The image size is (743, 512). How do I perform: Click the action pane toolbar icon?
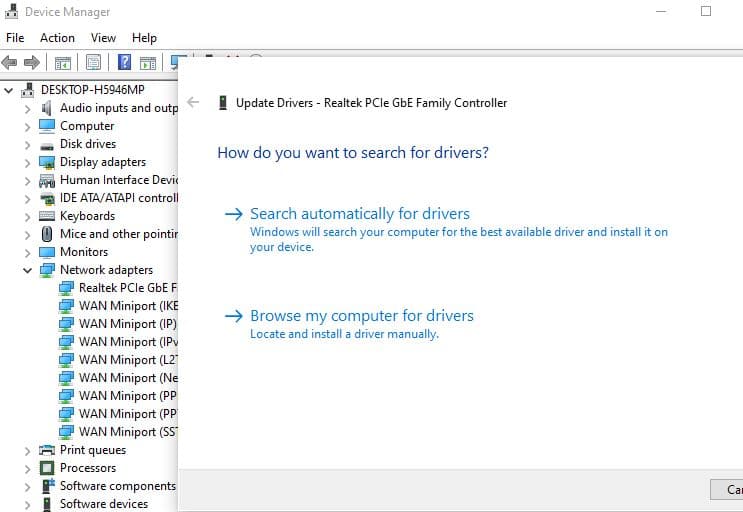click(x=148, y=62)
